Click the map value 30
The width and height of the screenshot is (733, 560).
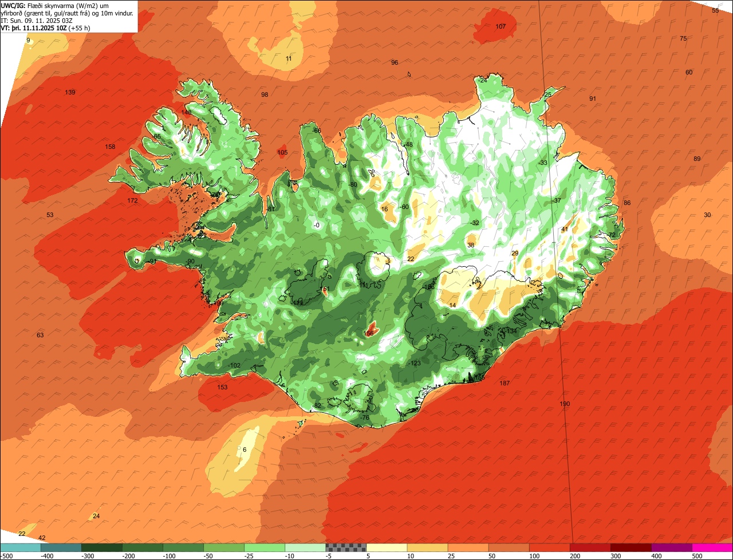(x=707, y=215)
